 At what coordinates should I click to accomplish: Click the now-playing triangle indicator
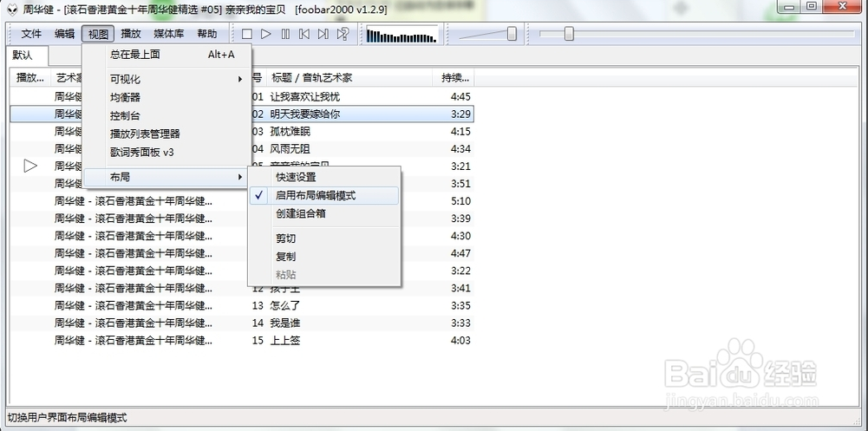[x=30, y=166]
